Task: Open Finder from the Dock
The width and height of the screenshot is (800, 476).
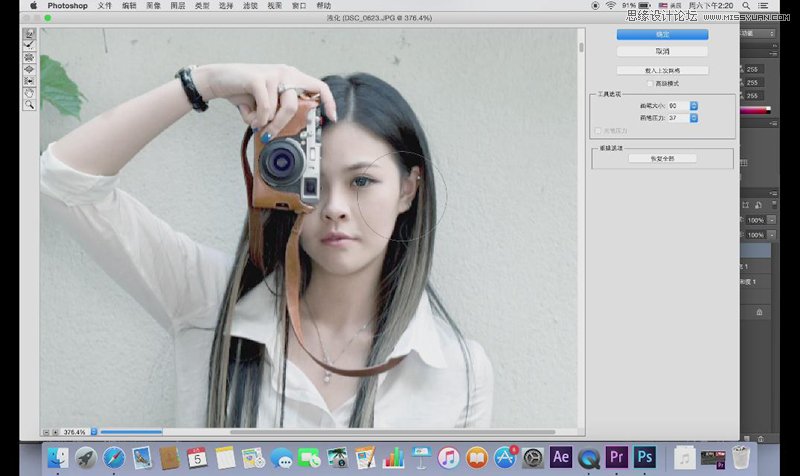Action: pyautogui.click(x=58, y=458)
